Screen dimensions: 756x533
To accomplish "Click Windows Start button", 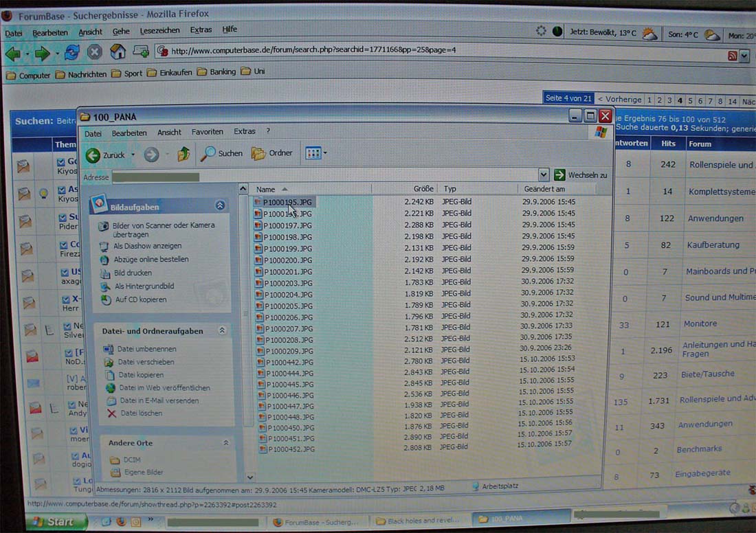I will (57, 521).
